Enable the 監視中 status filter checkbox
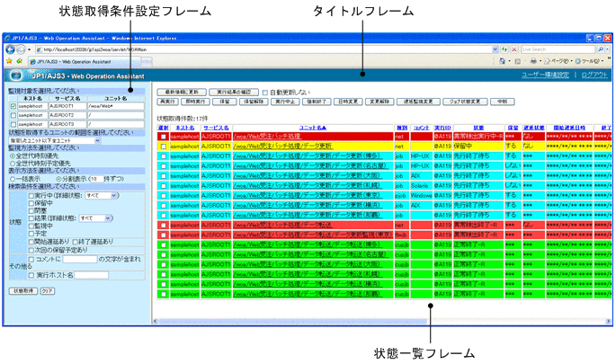The height and width of the screenshot is (364, 616). [x=31, y=226]
